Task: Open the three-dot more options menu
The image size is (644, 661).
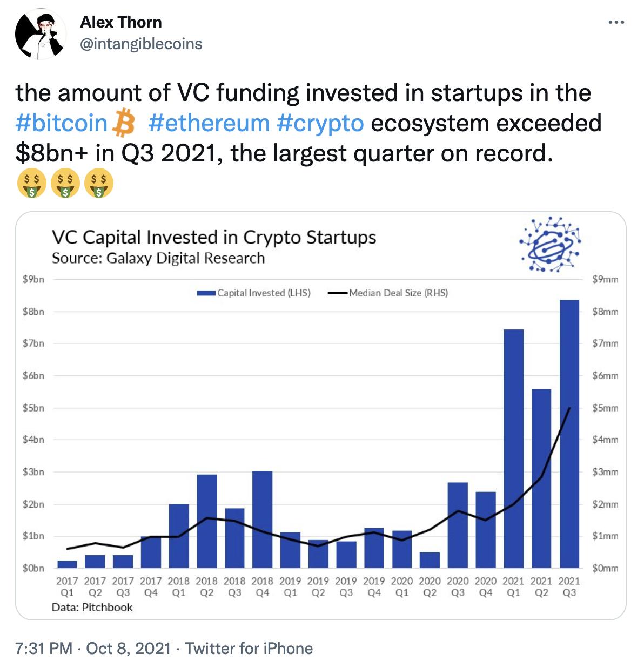Action: click(616, 22)
